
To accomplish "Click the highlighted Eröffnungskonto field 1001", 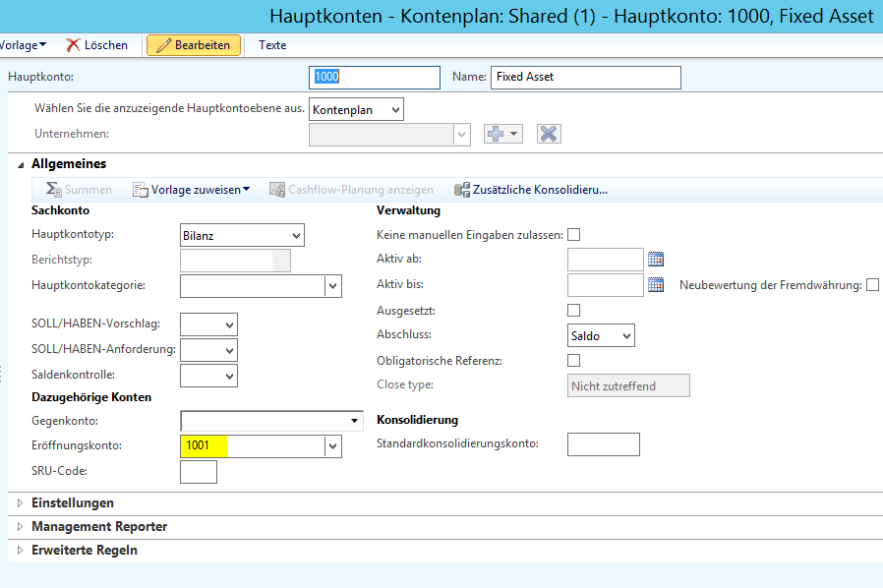I will click(x=252, y=446).
